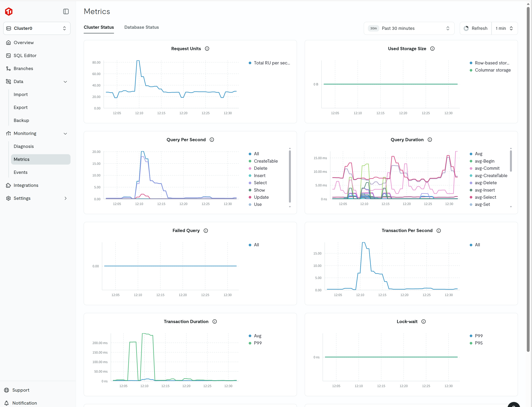The image size is (532, 407).
Task: Click Used Storage Size info icon
Action: (432, 49)
